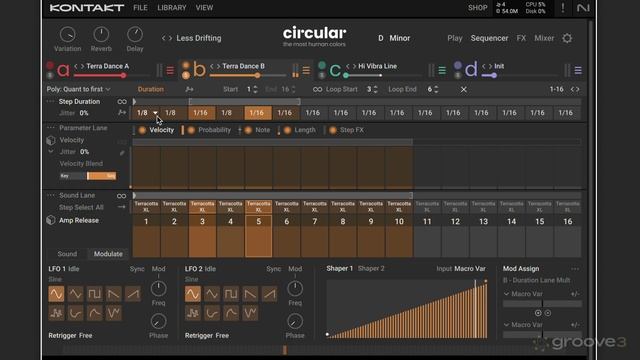Open the FILE menu

[x=140, y=8]
